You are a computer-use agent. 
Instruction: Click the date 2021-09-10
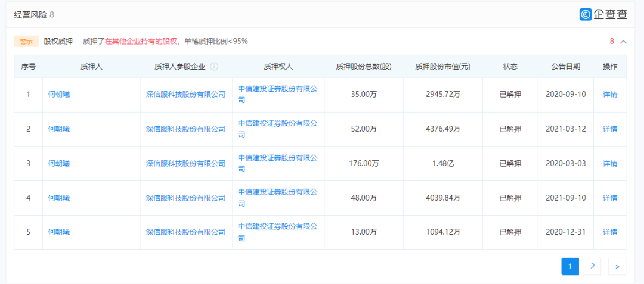point(565,198)
